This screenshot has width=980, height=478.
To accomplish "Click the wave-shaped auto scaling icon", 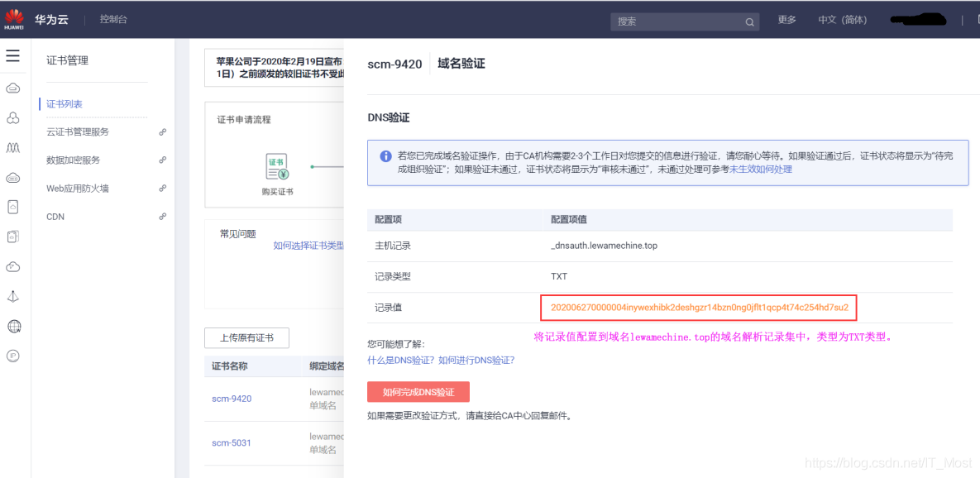I will coord(12,148).
